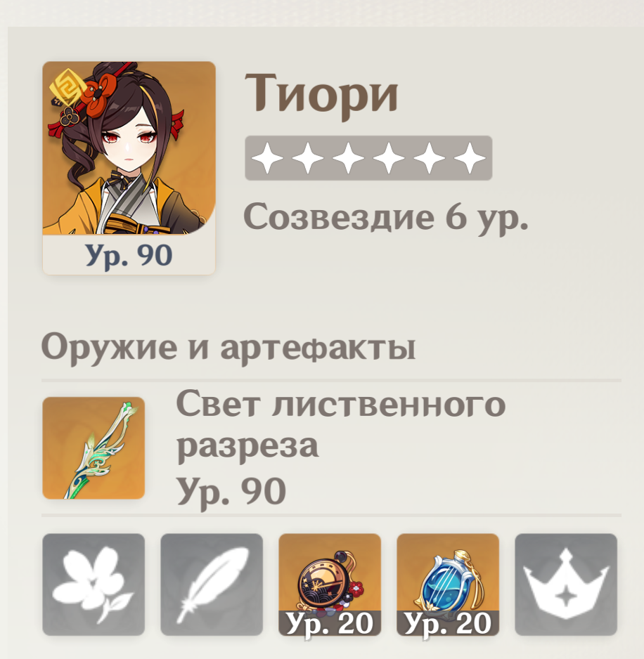Click Ур. 20 badge on goblet artifact
Viewport: 644px width, 659px height.
point(448,623)
